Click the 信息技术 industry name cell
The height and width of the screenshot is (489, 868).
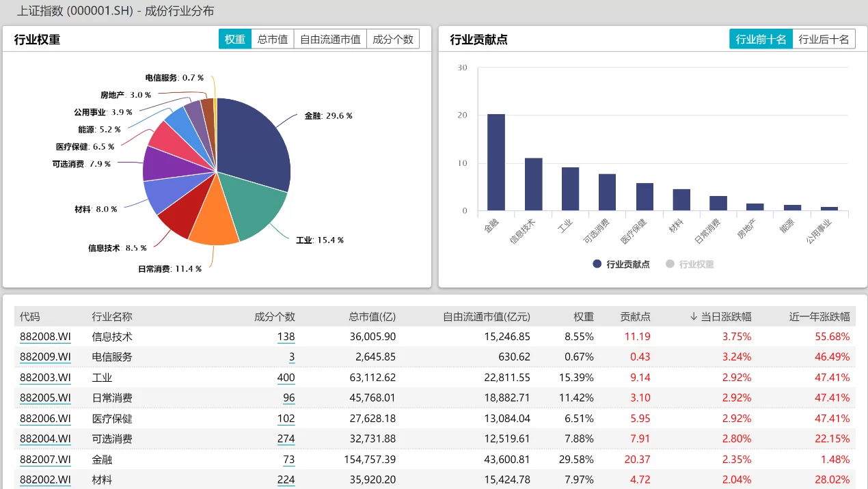112,337
